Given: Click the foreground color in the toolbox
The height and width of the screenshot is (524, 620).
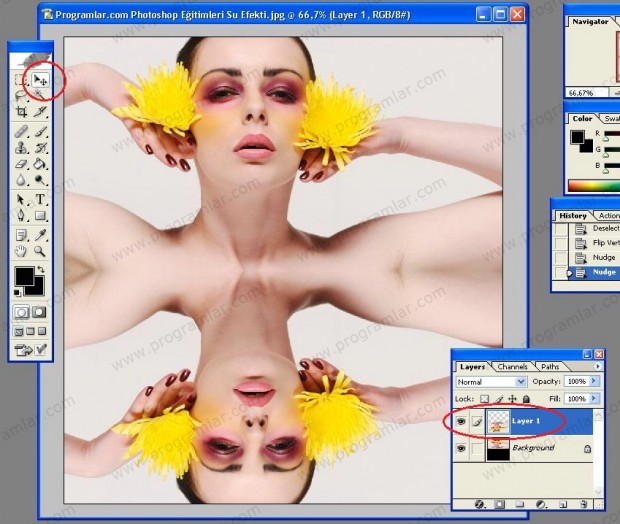Looking at the screenshot, I should (x=24, y=276).
